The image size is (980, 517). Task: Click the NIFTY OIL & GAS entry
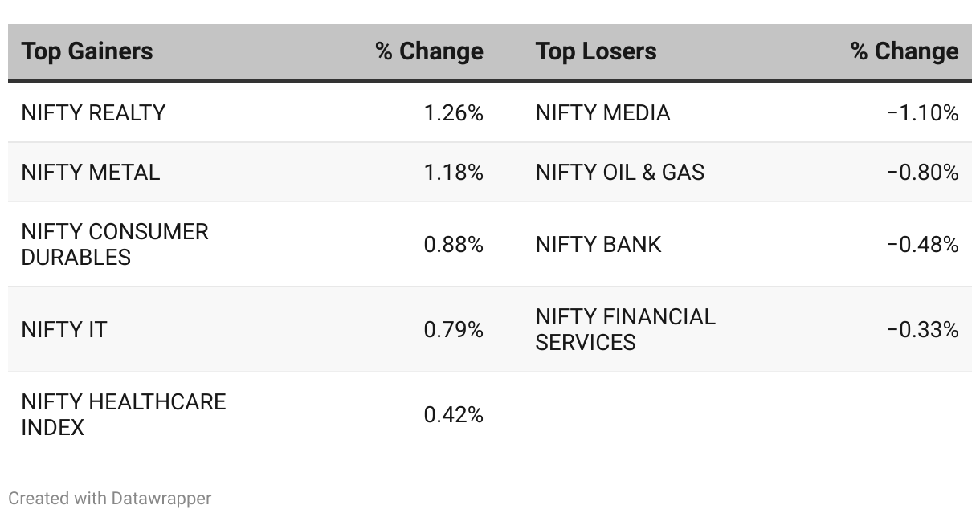[x=619, y=173]
